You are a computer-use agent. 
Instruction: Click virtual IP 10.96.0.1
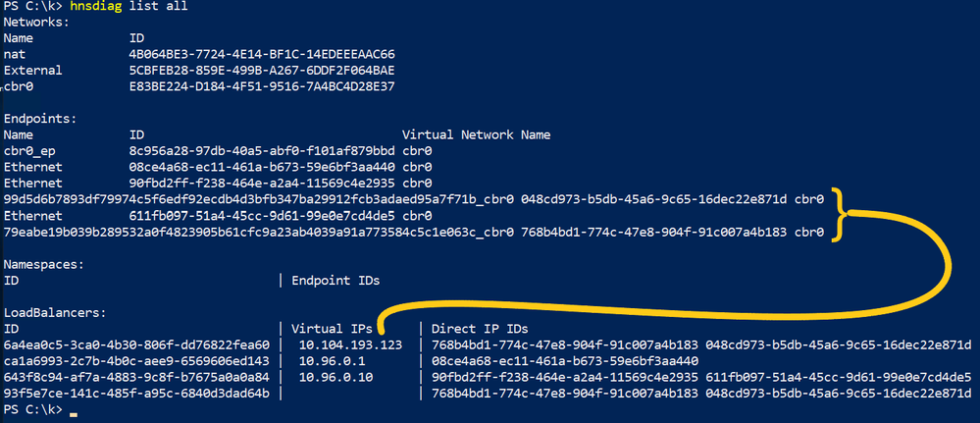pyautogui.click(x=331, y=361)
